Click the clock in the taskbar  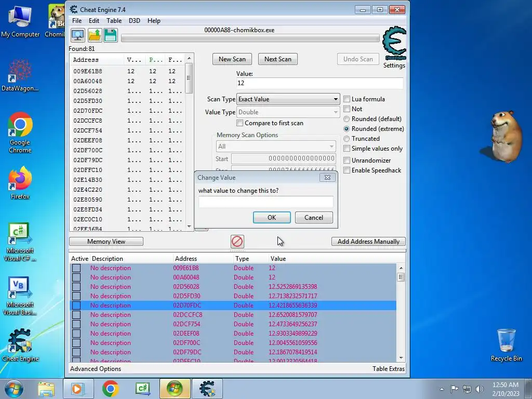click(506, 389)
